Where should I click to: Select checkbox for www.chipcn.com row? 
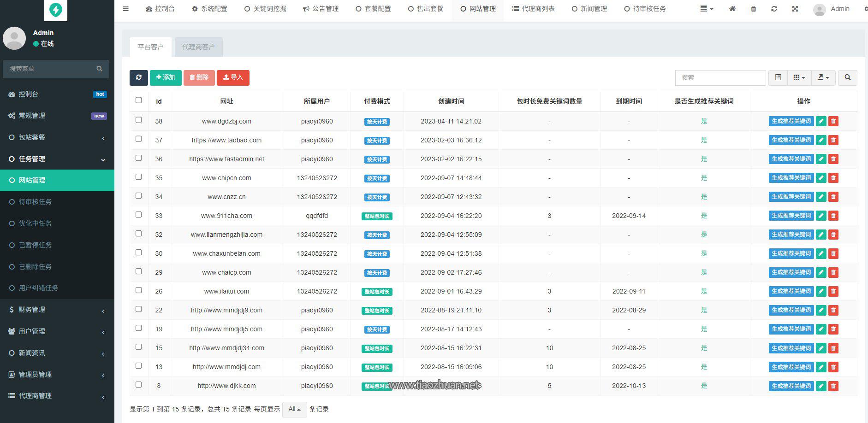[139, 176]
